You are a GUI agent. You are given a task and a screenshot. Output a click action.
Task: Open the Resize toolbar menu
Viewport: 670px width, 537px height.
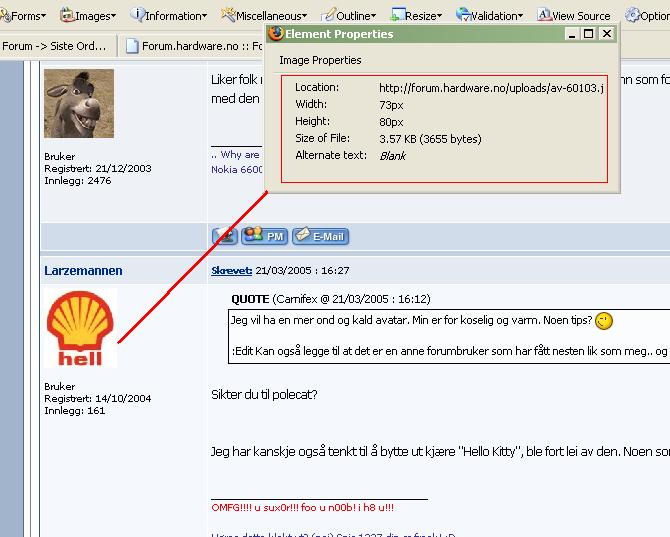point(417,16)
